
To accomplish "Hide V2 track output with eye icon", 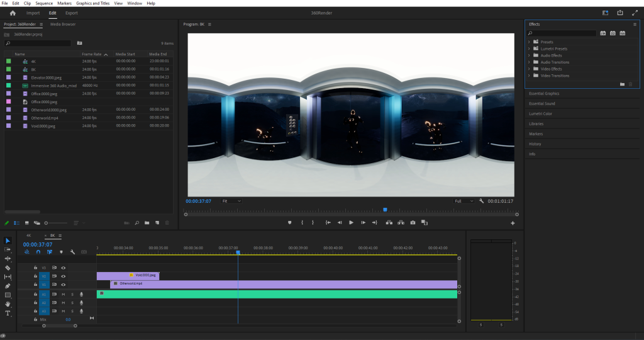I will click(64, 276).
